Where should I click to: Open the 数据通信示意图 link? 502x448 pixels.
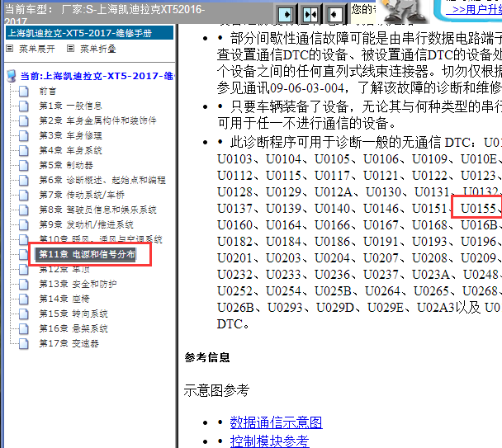(276, 422)
